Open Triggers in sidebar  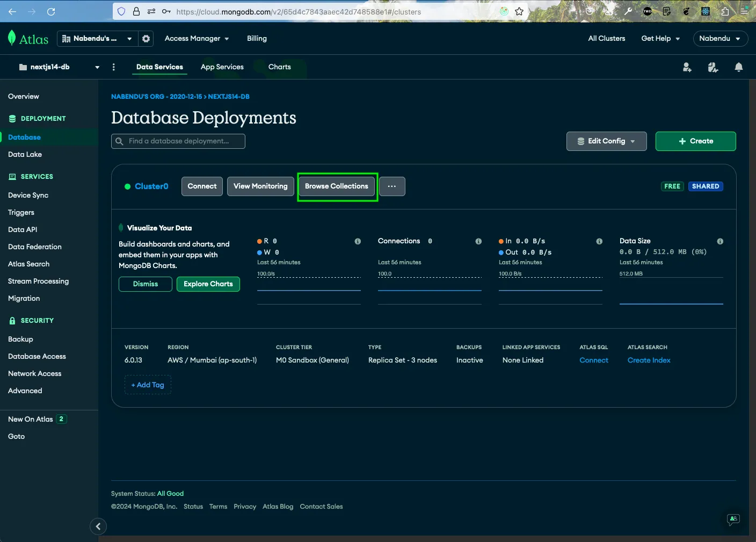(21, 213)
